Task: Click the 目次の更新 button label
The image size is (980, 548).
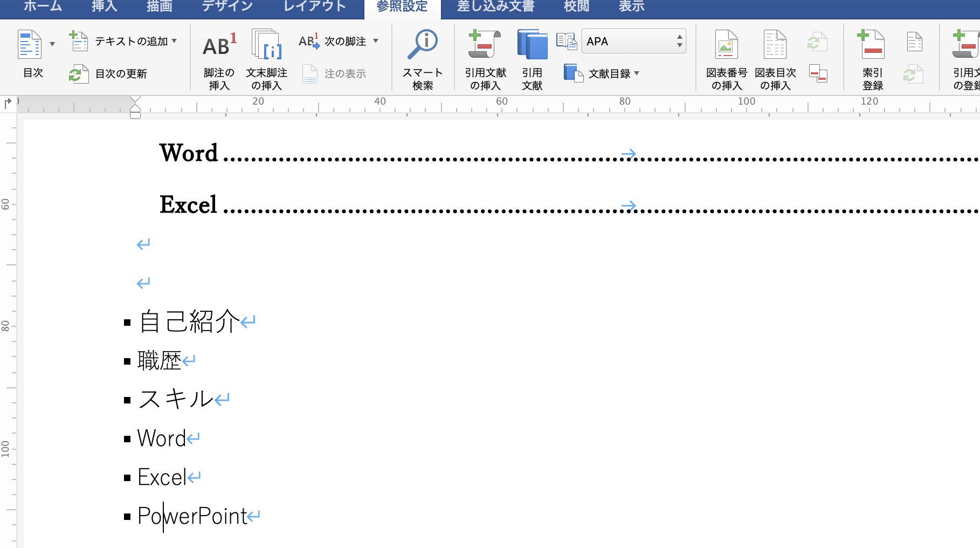Action: tap(121, 74)
